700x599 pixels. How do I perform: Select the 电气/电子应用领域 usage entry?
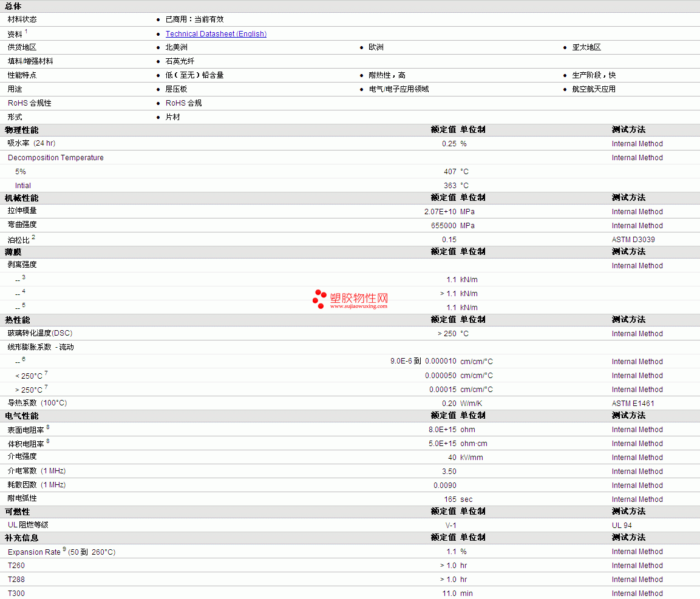[399, 89]
